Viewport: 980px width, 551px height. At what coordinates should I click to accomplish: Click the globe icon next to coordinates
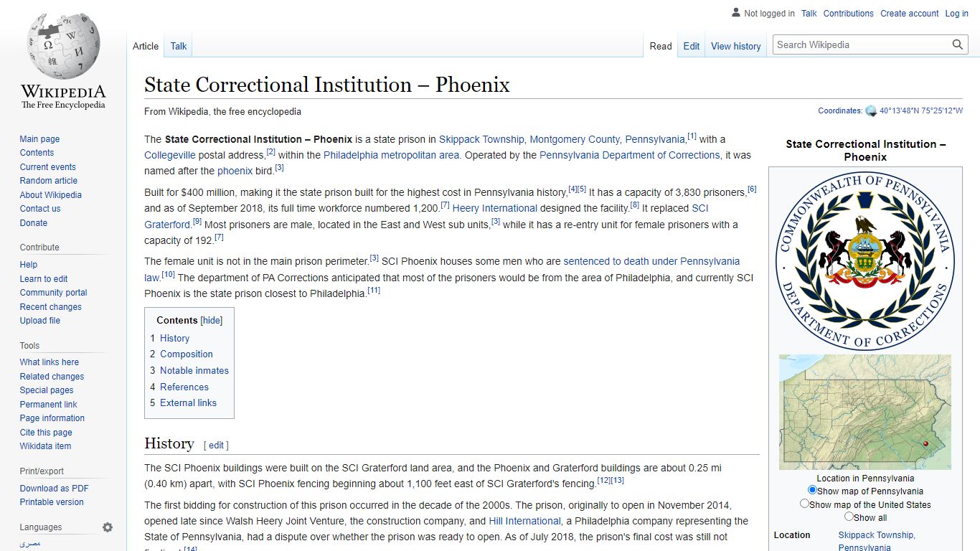coord(871,111)
